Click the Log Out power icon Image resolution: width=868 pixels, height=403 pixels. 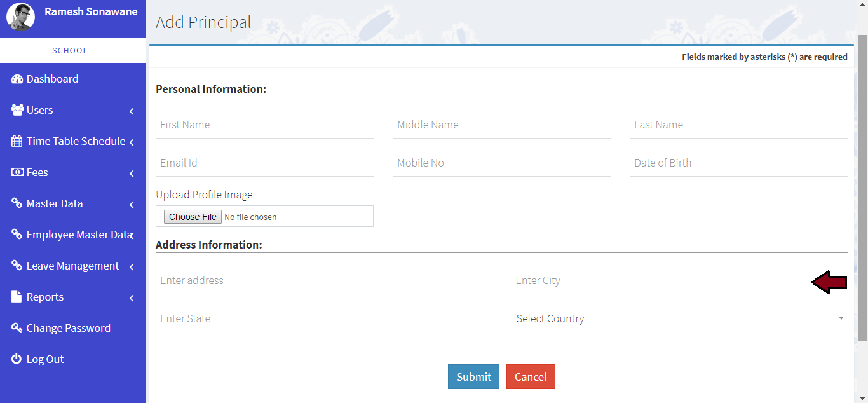click(x=17, y=359)
